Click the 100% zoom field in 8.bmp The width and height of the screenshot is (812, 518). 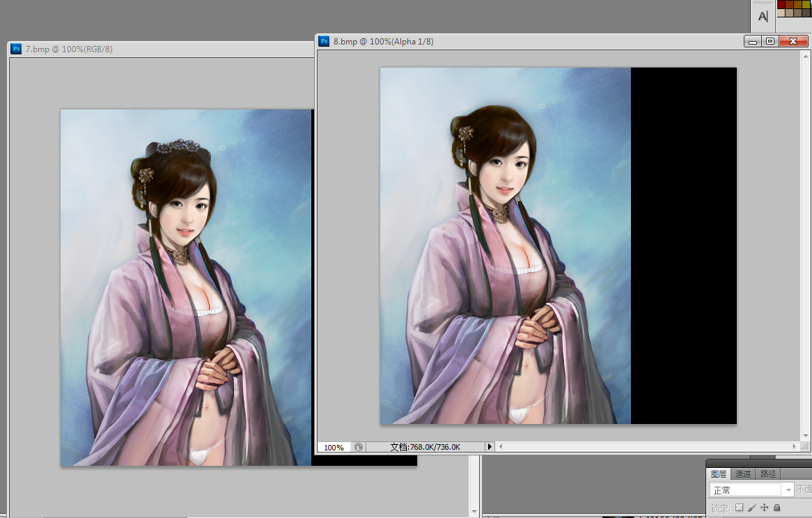pos(334,447)
